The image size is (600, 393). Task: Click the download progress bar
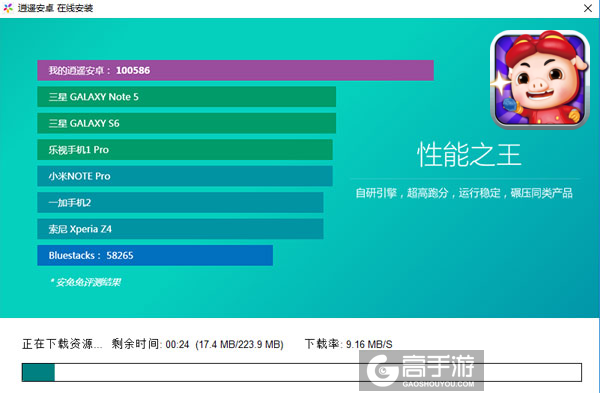pos(302,372)
